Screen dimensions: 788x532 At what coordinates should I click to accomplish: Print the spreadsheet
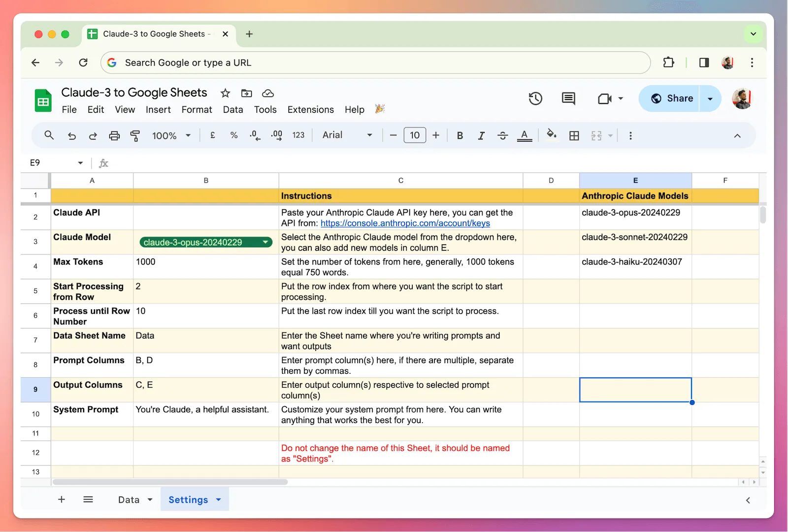(x=114, y=135)
